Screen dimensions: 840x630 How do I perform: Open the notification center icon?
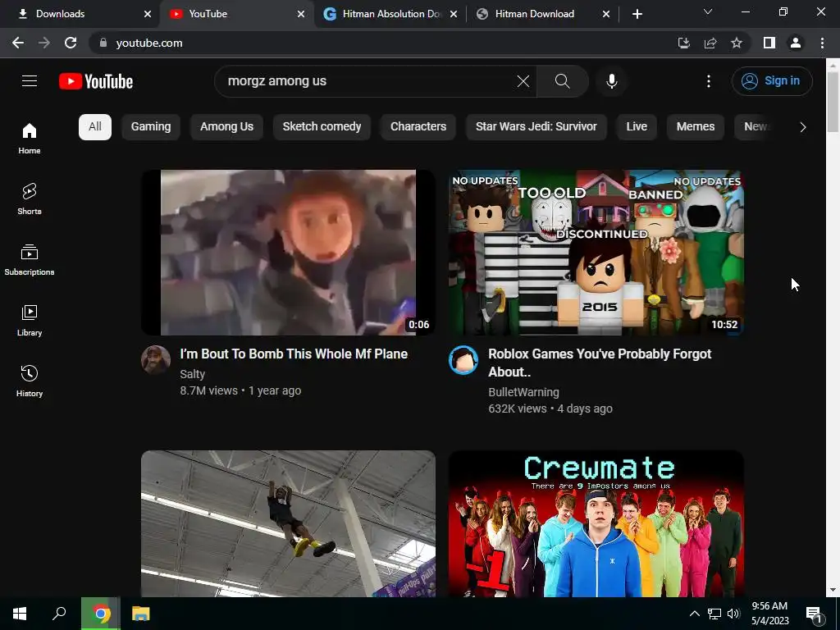(x=814, y=614)
